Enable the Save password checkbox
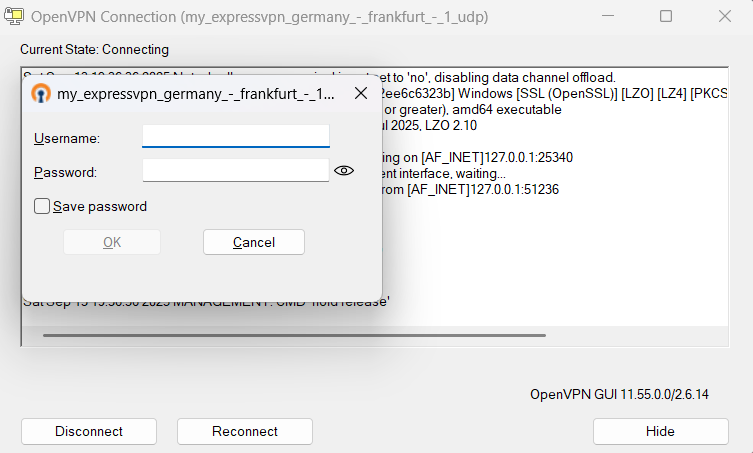Screen dimensions: 753x453 pos(42,206)
